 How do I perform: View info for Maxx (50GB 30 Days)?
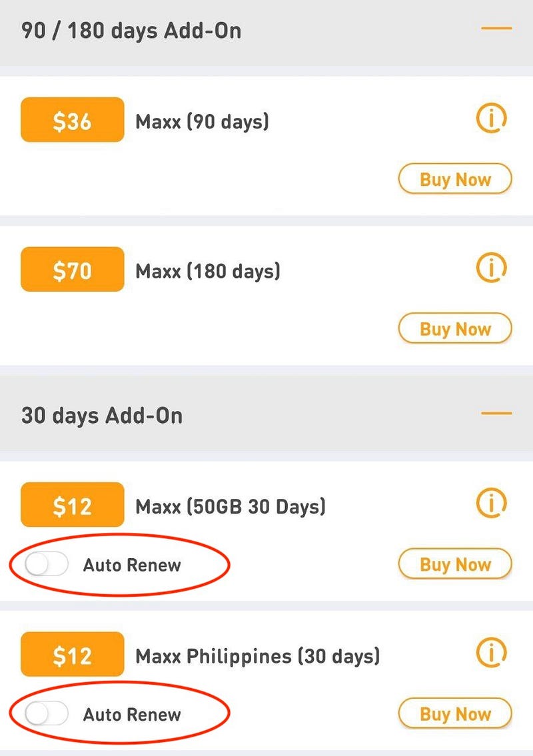coord(492,504)
